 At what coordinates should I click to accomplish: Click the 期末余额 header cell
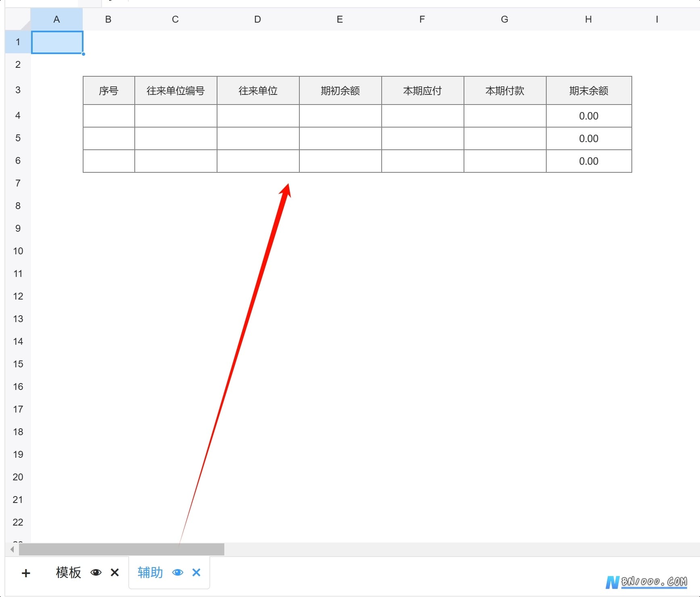point(589,90)
